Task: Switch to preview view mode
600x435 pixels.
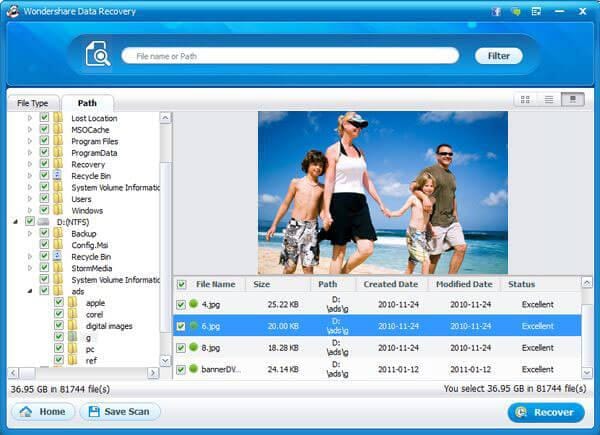Action: 572,99
